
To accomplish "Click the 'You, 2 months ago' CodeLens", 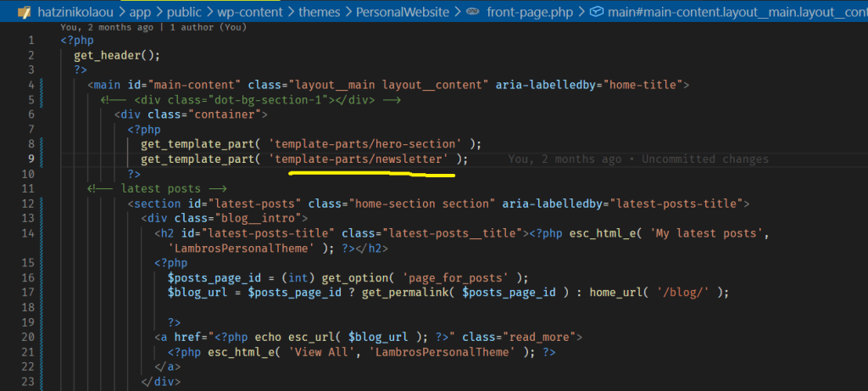I will 107,27.
